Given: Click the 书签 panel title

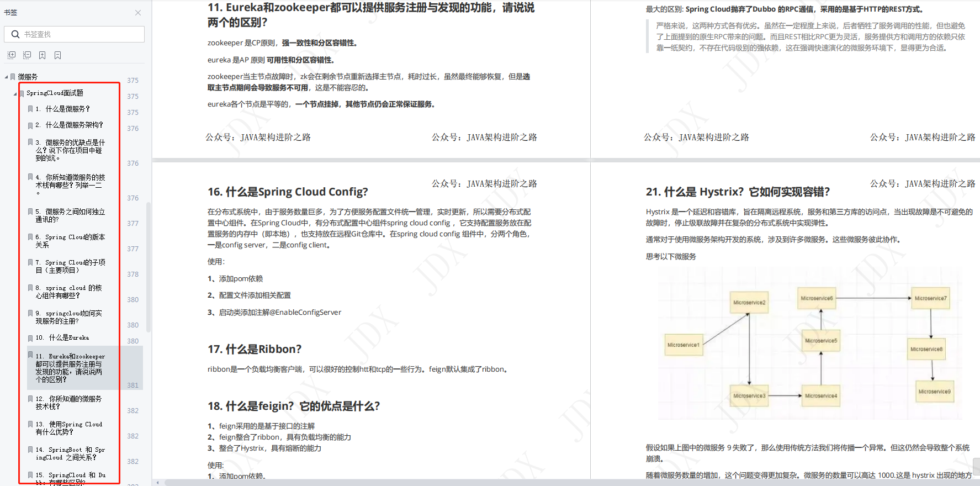Looking at the screenshot, I should pyautogui.click(x=10, y=12).
